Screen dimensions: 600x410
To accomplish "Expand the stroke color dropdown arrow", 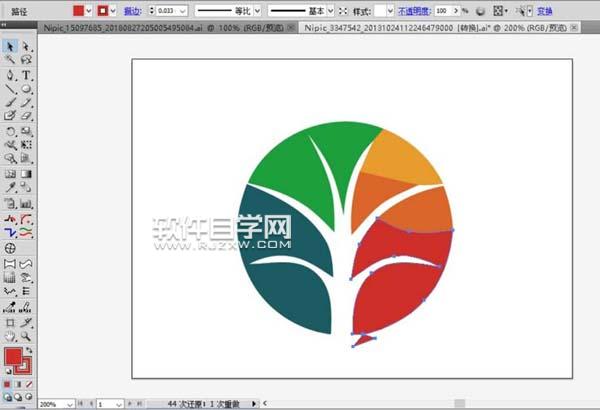I will (113, 11).
